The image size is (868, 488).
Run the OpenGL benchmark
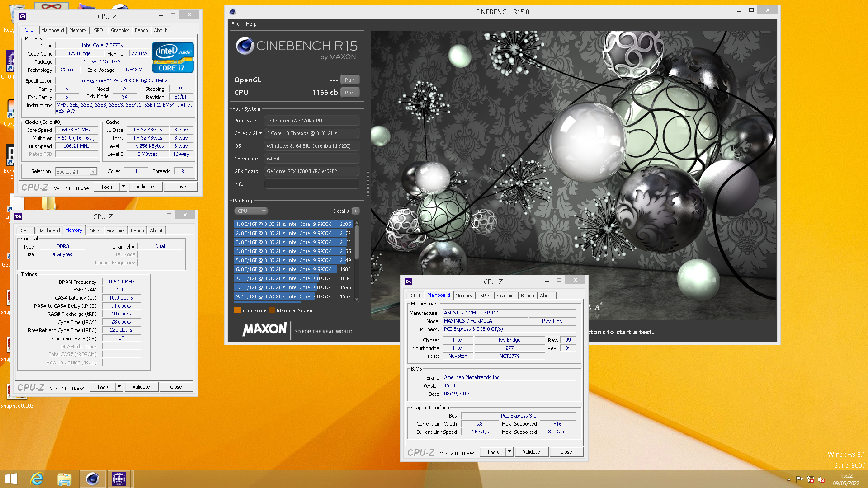pos(349,80)
